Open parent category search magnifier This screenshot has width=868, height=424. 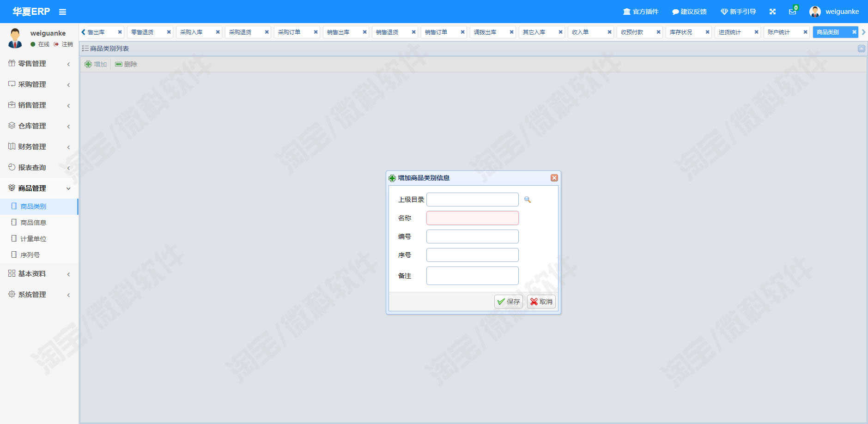[528, 200]
